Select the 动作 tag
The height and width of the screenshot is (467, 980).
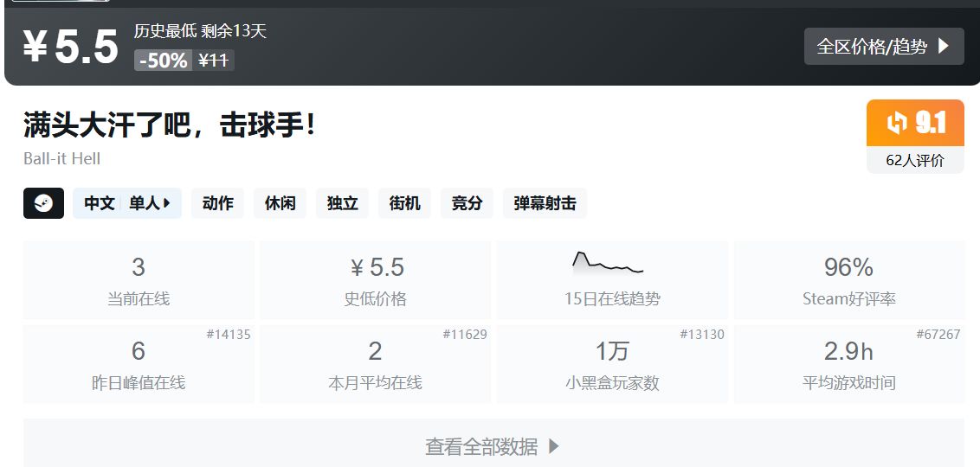pos(218,203)
